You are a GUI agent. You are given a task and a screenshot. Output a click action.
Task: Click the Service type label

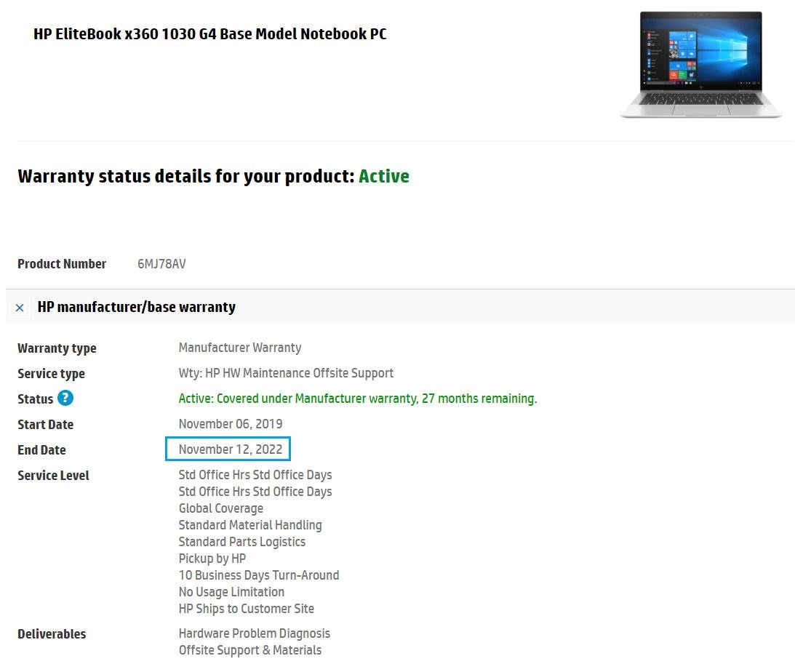51,374
